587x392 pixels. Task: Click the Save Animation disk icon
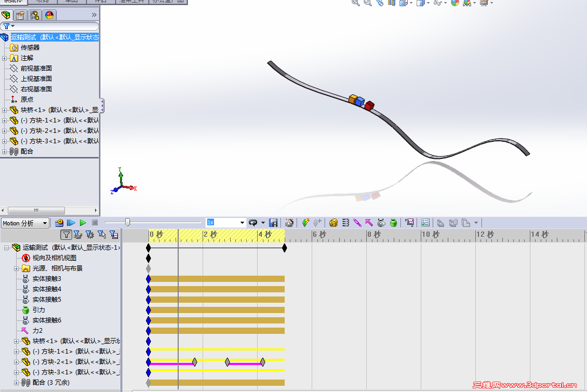[273, 223]
